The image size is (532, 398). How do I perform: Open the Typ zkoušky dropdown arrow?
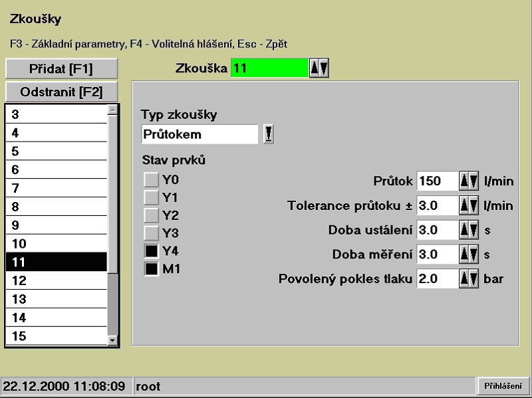(x=268, y=134)
